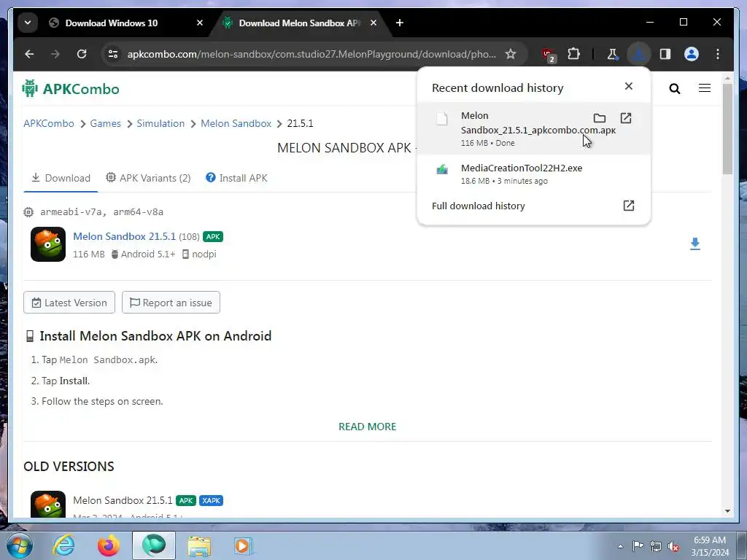Screen dimensions: 747x560
Task: Click the MediaCreationTool22H2.exe download entry
Action: [x=533, y=174]
